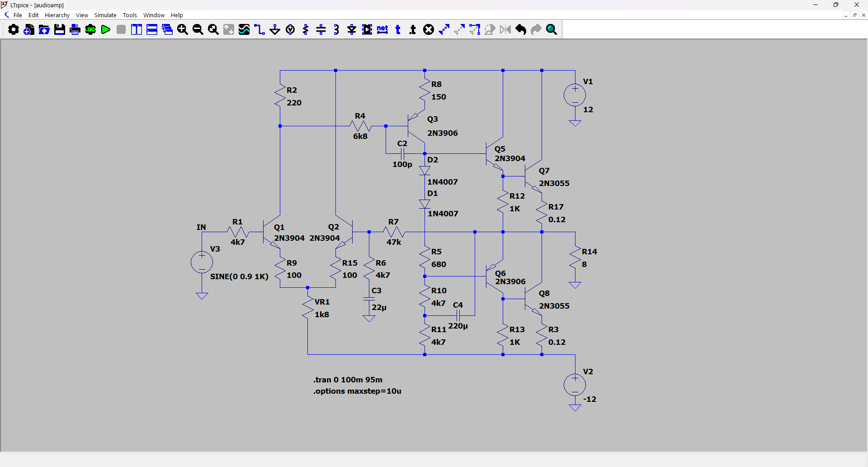Select the V3 signal source symbol
The height and width of the screenshot is (467, 868).
point(202,262)
